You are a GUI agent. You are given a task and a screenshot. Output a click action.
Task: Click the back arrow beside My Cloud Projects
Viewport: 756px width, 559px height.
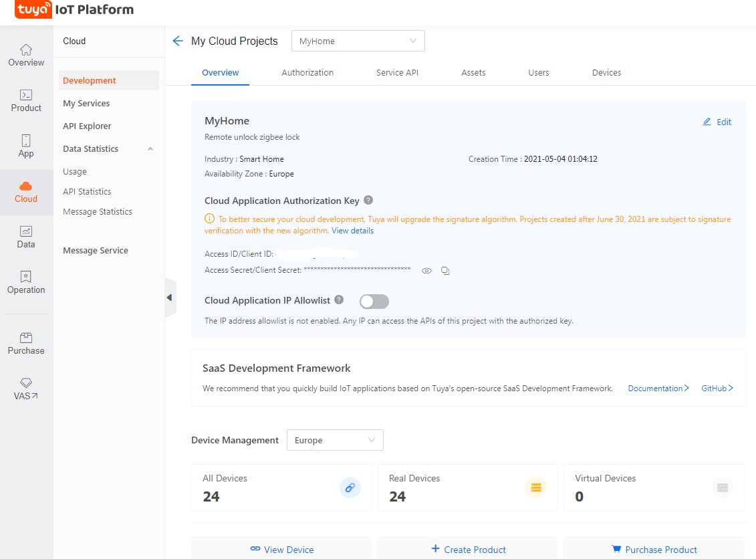tap(178, 41)
